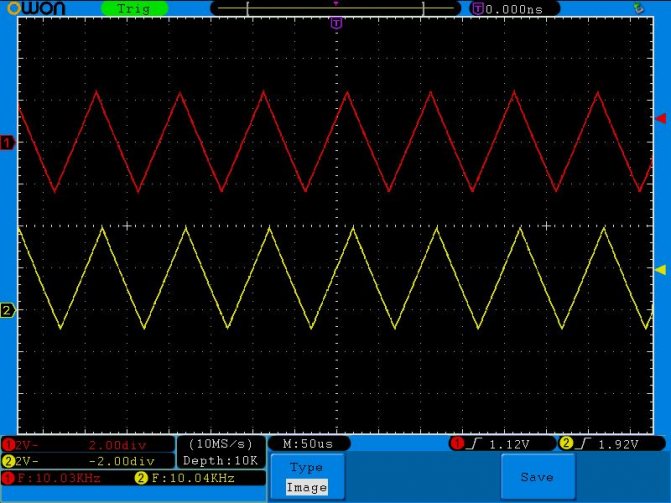Click channel 1 frequency 10.03KHz readout
The height and width of the screenshot is (503, 671).
click(x=59, y=478)
